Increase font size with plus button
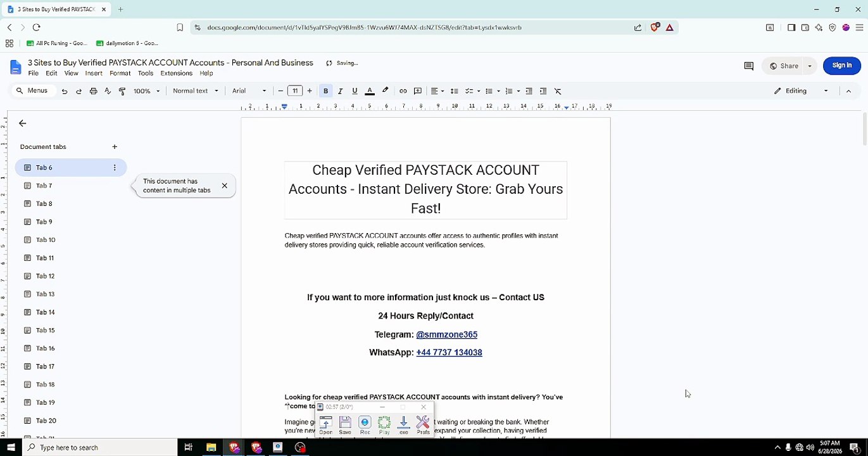Screen dimensions: 868x456 point(310,91)
